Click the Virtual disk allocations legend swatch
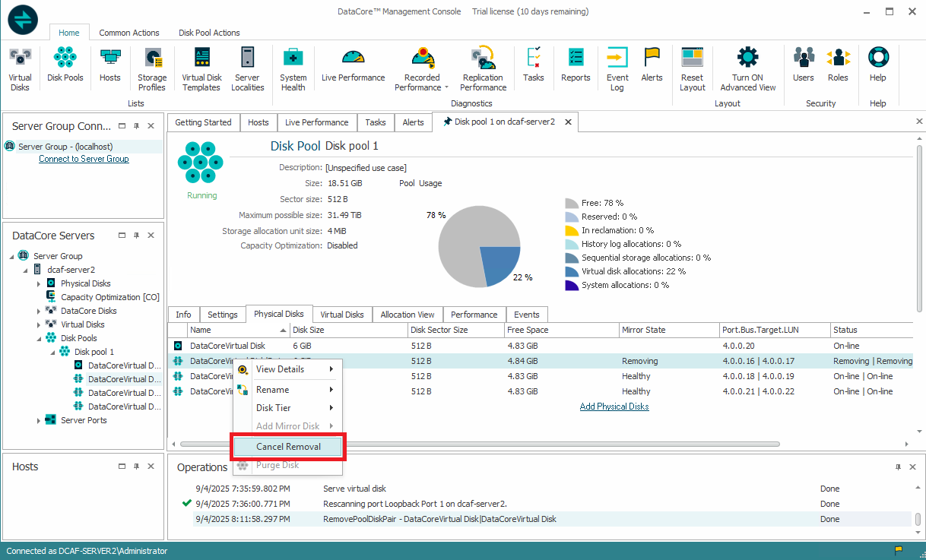926x560 pixels. click(572, 271)
